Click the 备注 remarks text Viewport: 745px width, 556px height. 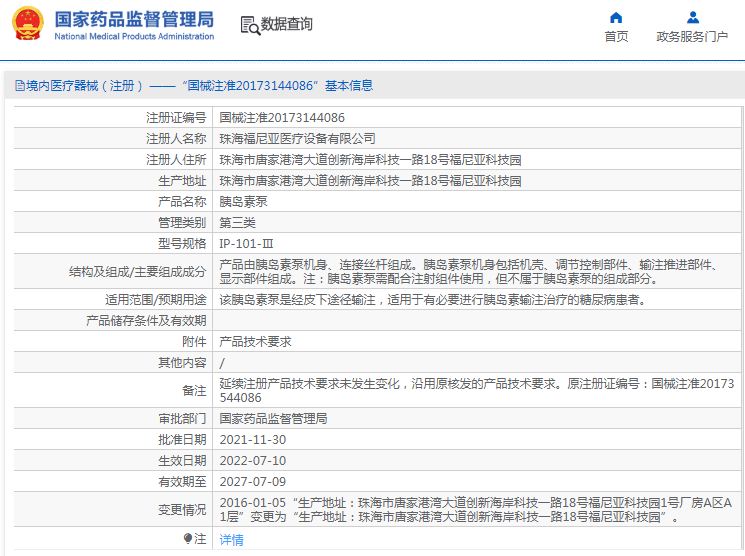tap(477, 390)
